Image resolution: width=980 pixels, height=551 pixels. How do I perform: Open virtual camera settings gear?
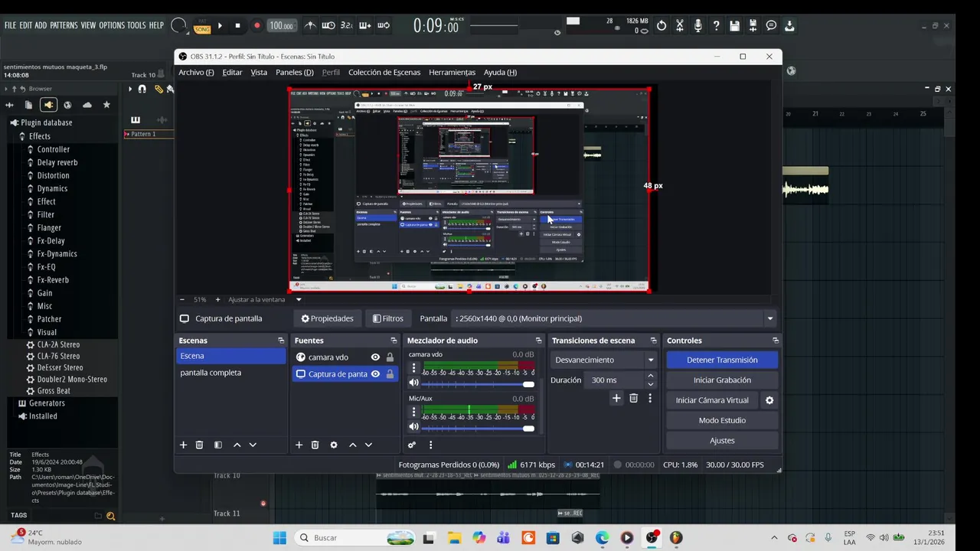pos(769,400)
